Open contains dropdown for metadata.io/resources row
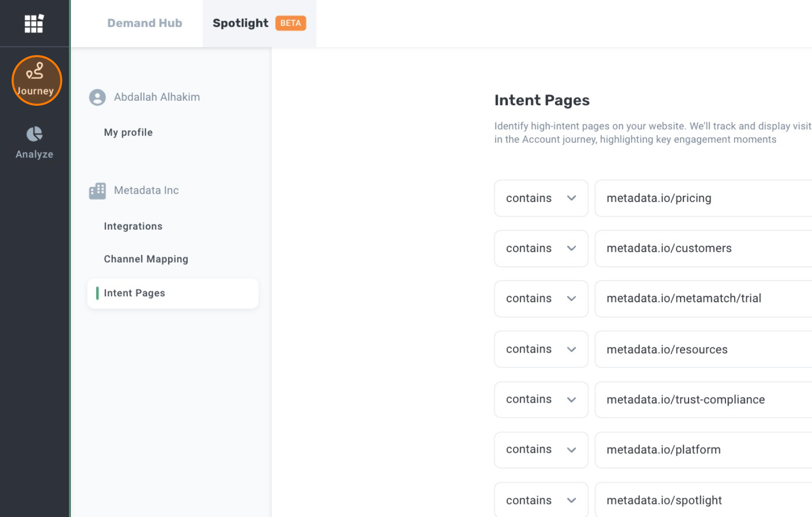This screenshot has width=812, height=517. pos(541,349)
